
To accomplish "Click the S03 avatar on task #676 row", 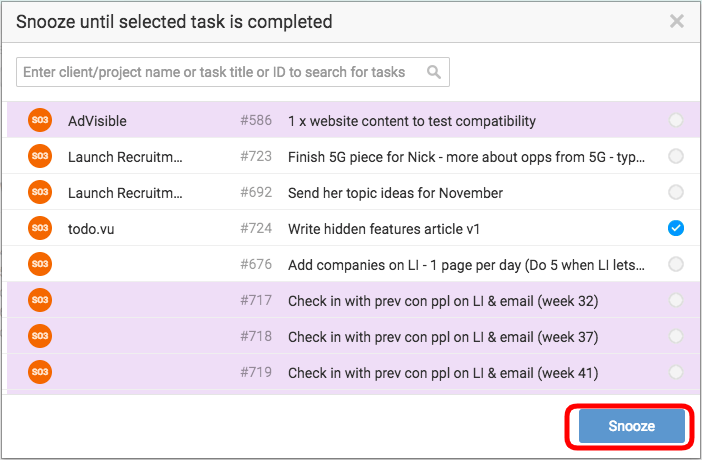I will click(x=40, y=265).
